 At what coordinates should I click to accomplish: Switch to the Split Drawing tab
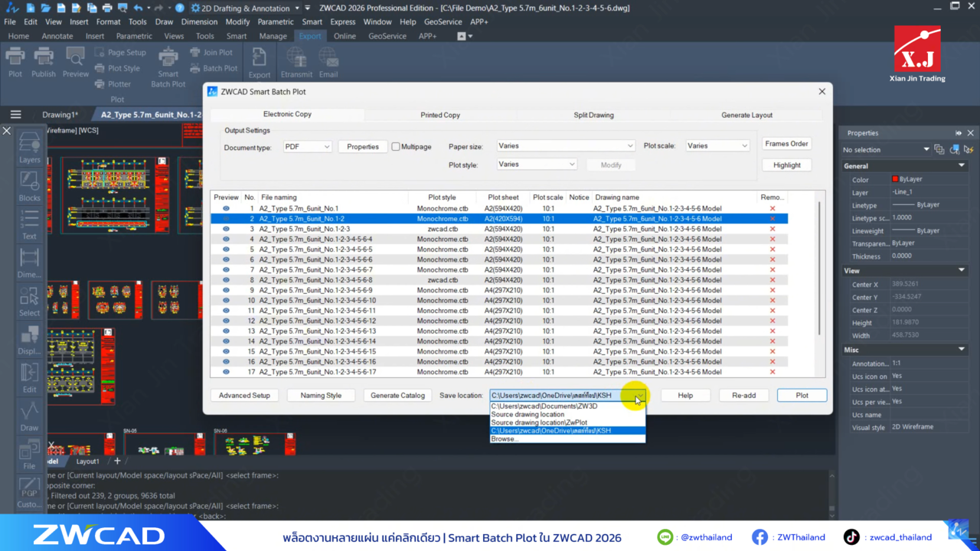(x=593, y=115)
